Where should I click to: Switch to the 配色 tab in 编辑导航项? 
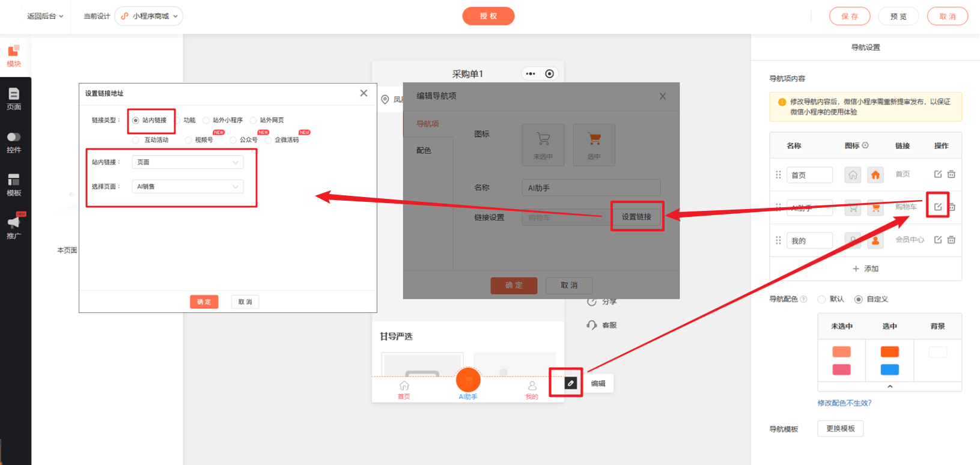(424, 150)
